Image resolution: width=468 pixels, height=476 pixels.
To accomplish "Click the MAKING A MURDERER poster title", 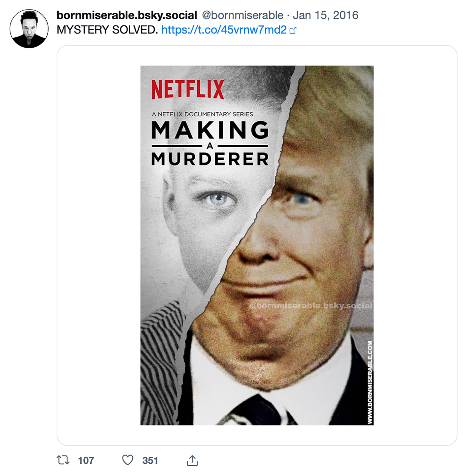I will point(210,143).
